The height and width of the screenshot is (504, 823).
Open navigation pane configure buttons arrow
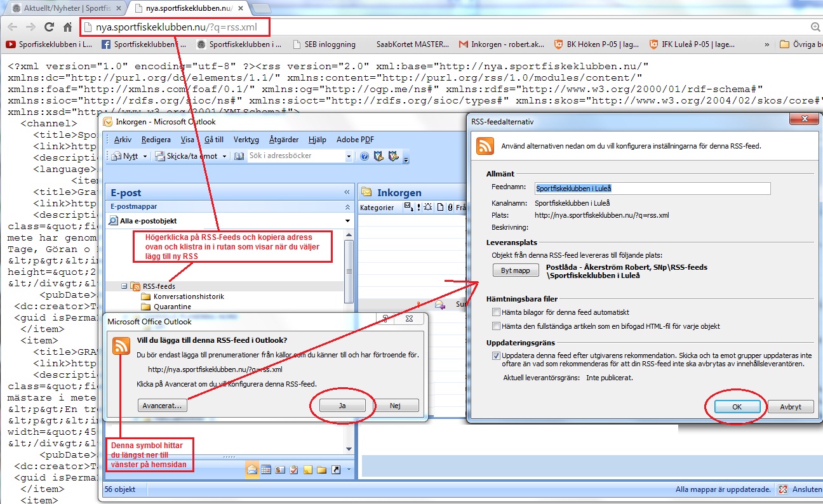[349, 470]
